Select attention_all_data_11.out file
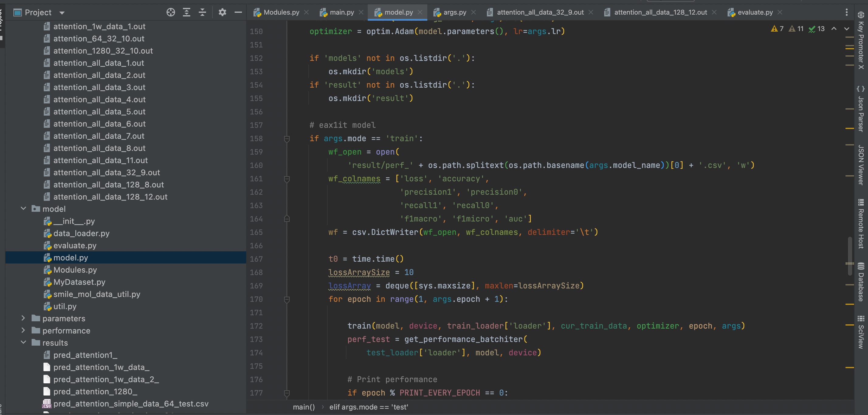Screen dimensions: 868x415 [100, 160]
